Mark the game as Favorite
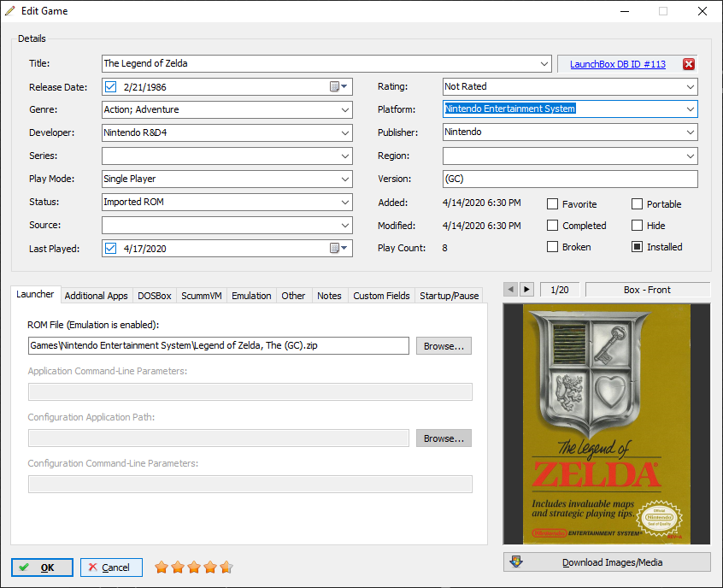Image resolution: width=723 pixels, height=588 pixels. point(552,204)
